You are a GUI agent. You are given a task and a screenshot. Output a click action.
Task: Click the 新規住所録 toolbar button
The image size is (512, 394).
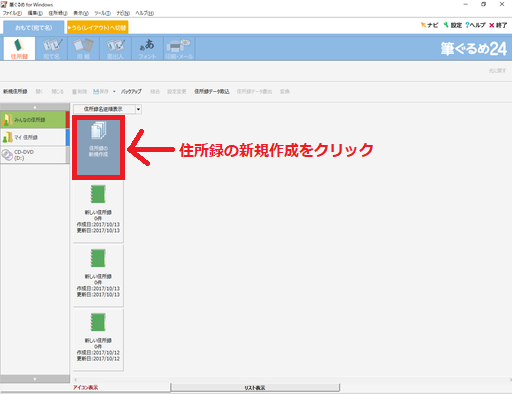click(x=15, y=91)
